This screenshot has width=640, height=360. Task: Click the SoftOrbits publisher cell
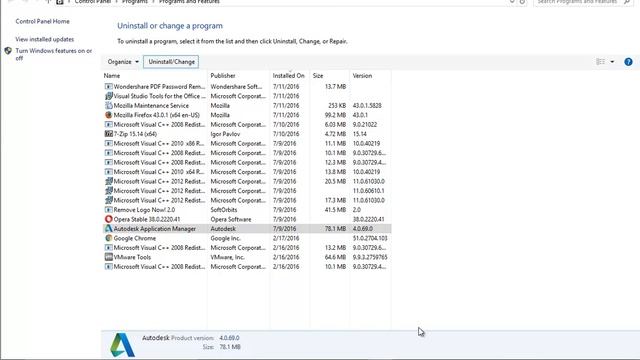(x=224, y=210)
